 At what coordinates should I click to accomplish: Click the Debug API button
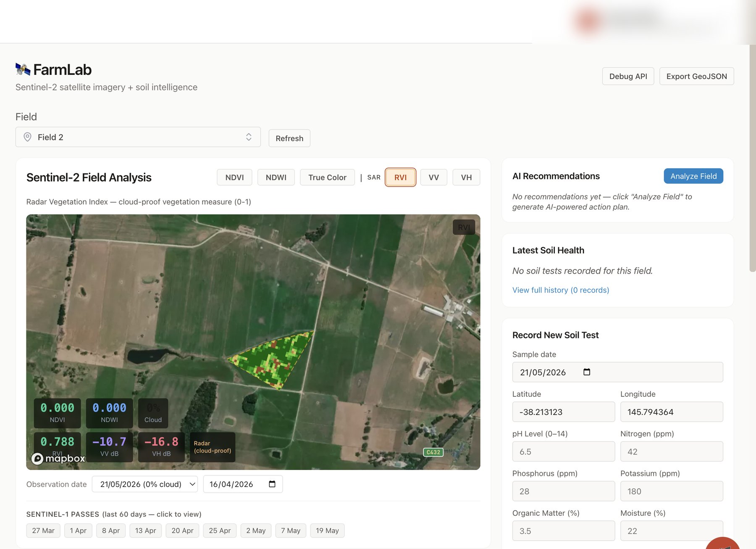point(628,76)
